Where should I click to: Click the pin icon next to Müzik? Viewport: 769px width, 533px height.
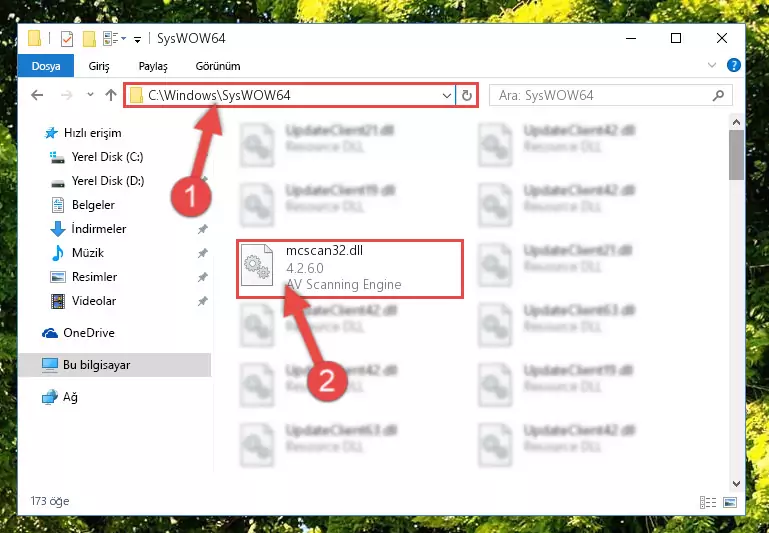pyautogui.click(x=202, y=253)
